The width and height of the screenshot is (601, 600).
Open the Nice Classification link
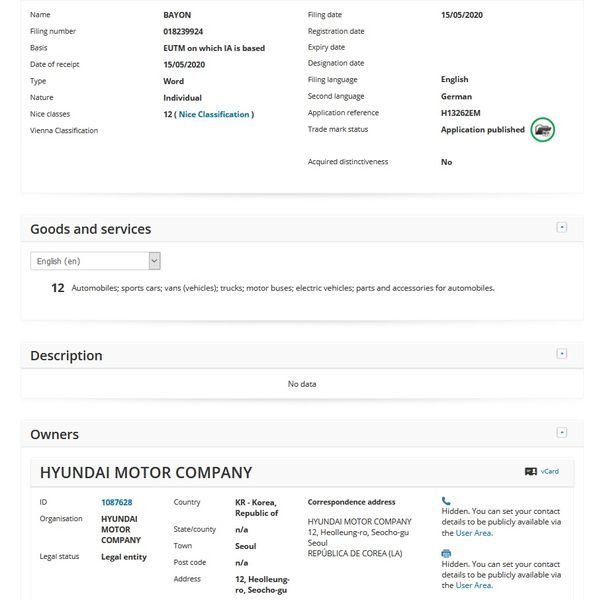(x=214, y=114)
